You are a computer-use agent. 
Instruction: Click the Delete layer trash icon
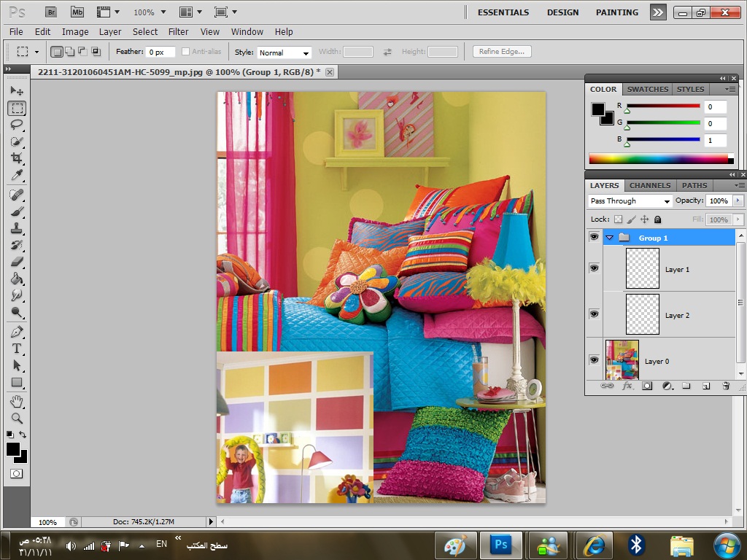pos(726,386)
